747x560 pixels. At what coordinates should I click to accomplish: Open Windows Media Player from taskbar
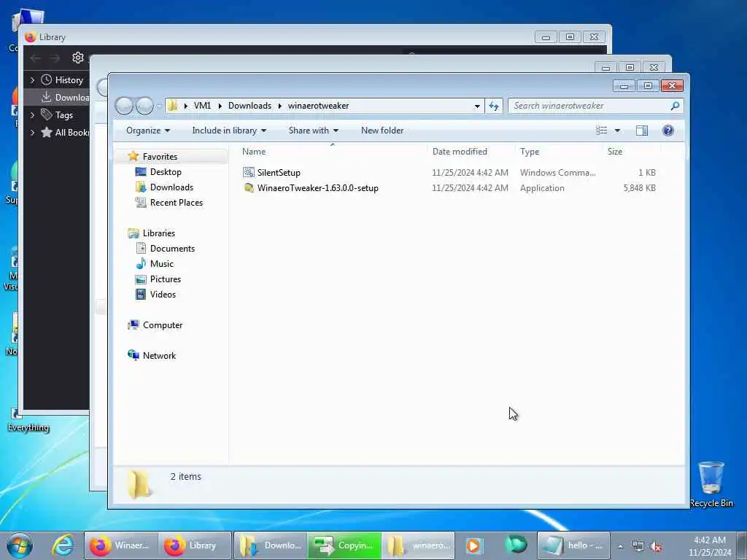coord(473,545)
